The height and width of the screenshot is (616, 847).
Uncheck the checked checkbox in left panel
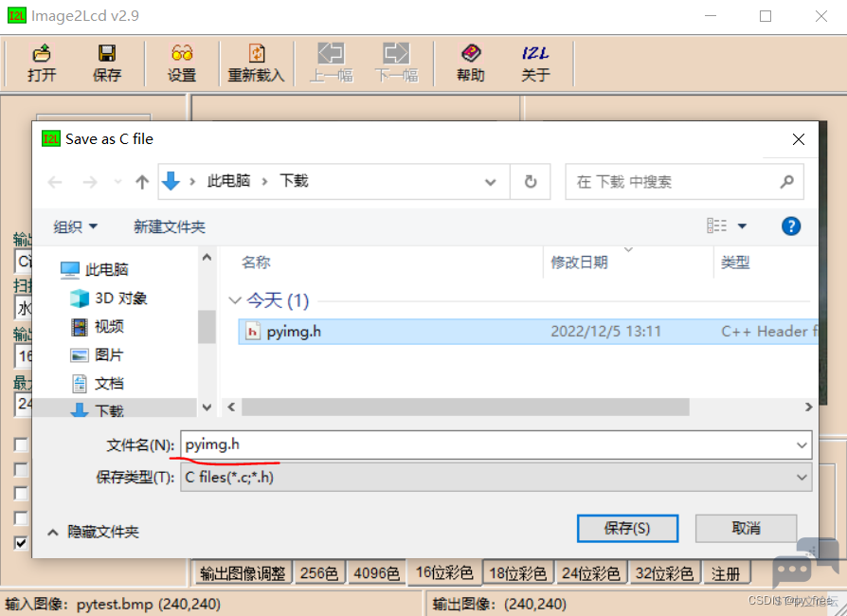(21, 542)
